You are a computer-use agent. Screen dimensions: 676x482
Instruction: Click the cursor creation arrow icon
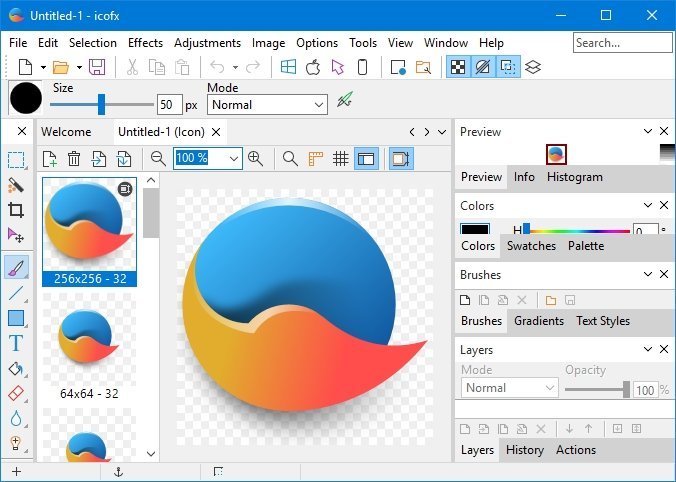click(x=338, y=67)
